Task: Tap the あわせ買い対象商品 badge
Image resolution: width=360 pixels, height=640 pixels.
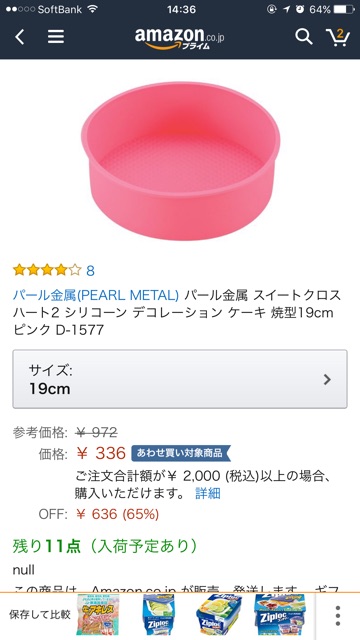Action: pos(181,453)
